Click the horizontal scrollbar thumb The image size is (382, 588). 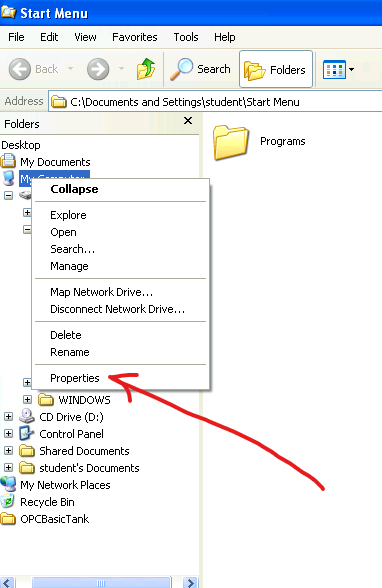point(101,582)
